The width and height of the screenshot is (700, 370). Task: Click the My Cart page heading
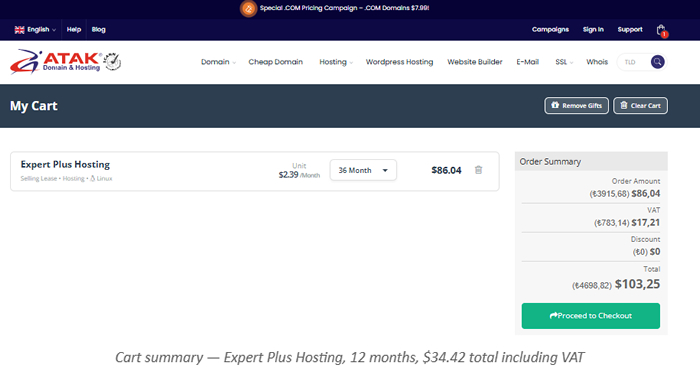(33, 106)
